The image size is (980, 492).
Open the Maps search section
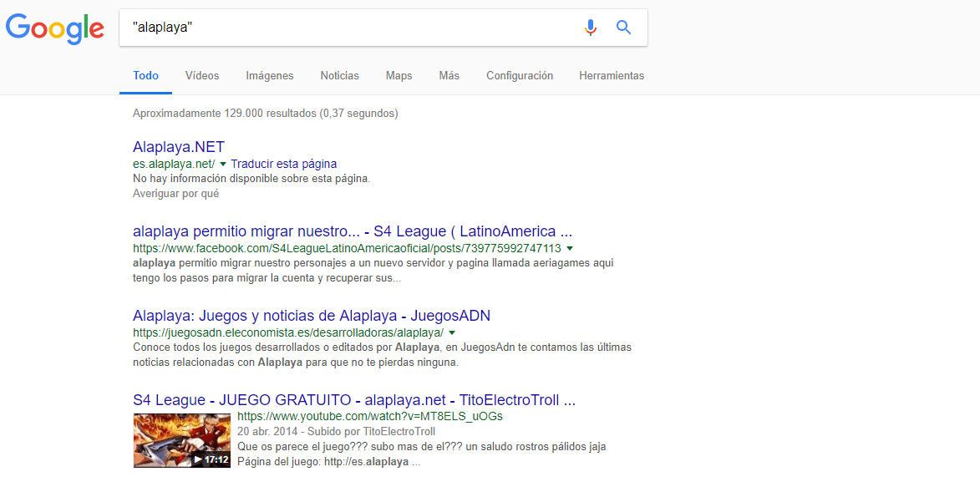[x=399, y=75]
